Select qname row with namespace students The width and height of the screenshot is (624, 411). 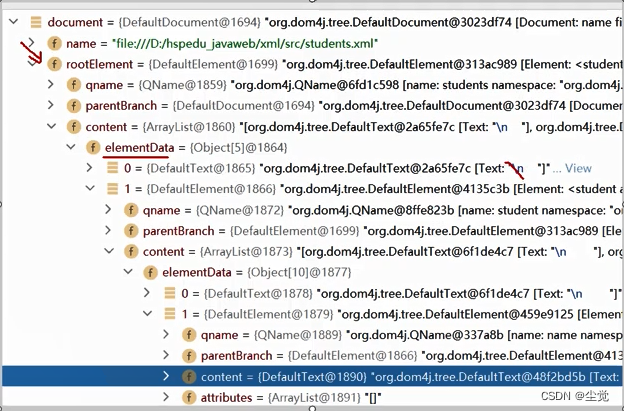click(313, 85)
